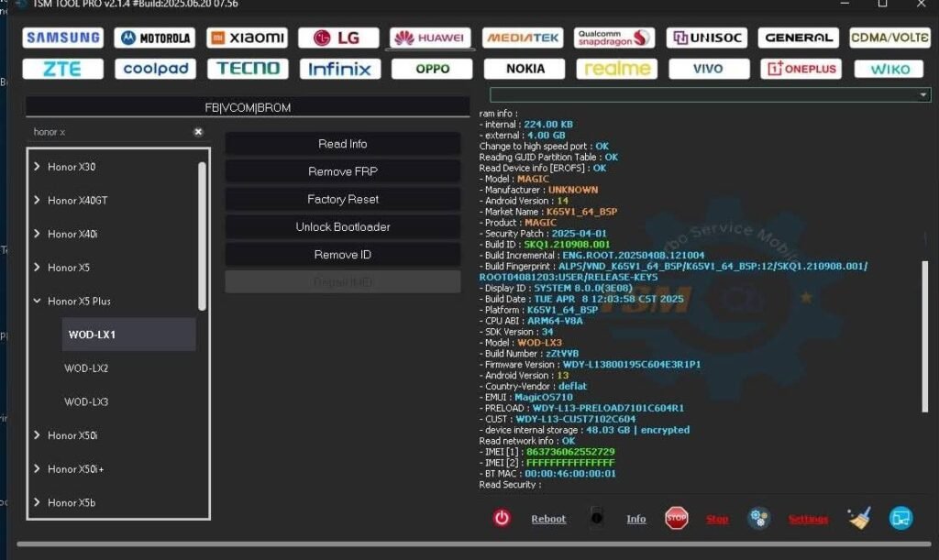The width and height of the screenshot is (939, 560).
Task: Click the red Stop link
Action: [717, 519]
